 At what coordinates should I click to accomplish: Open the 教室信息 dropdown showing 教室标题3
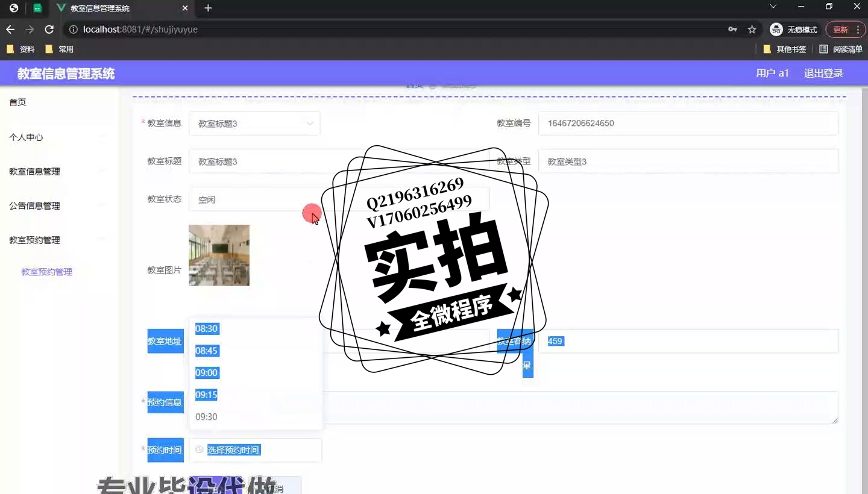tap(254, 123)
